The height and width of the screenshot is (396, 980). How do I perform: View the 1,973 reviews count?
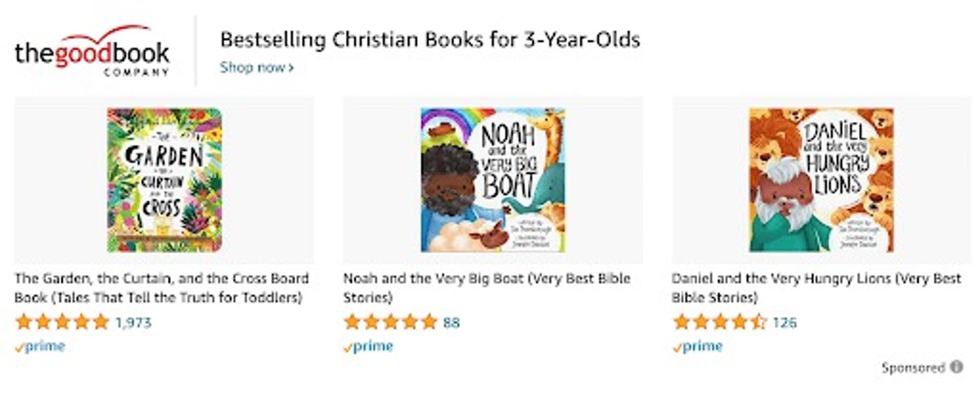[x=133, y=323]
